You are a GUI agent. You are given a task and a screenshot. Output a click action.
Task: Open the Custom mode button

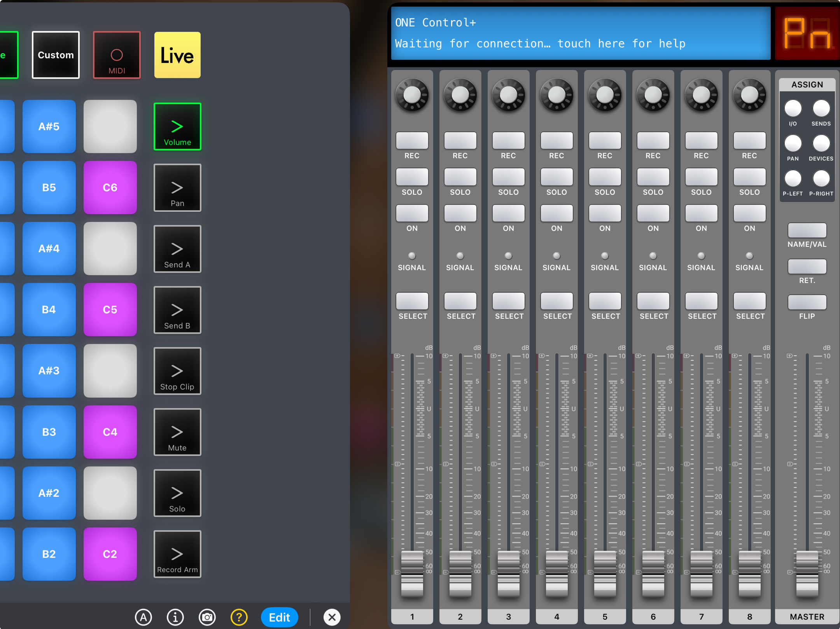point(56,55)
